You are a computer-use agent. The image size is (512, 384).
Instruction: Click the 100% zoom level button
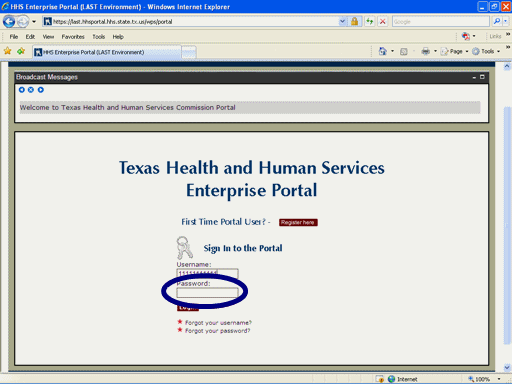pyautogui.click(x=479, y=379)
